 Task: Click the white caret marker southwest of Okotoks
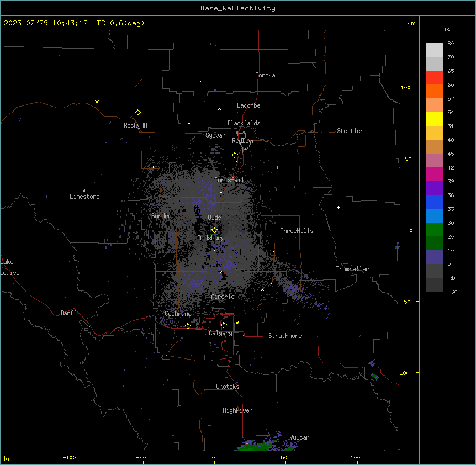pos(199,393)
